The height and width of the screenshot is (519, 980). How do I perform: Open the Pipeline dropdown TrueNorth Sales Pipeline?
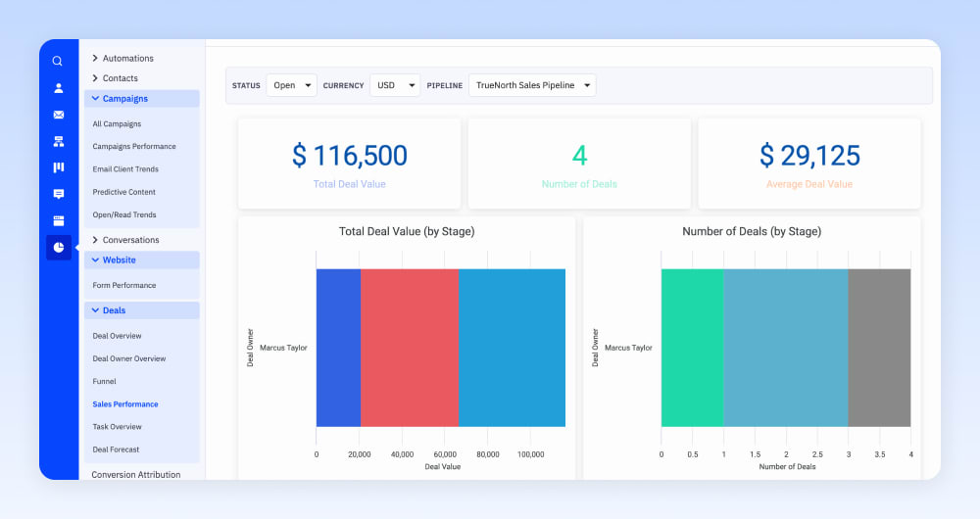(532, 85)
